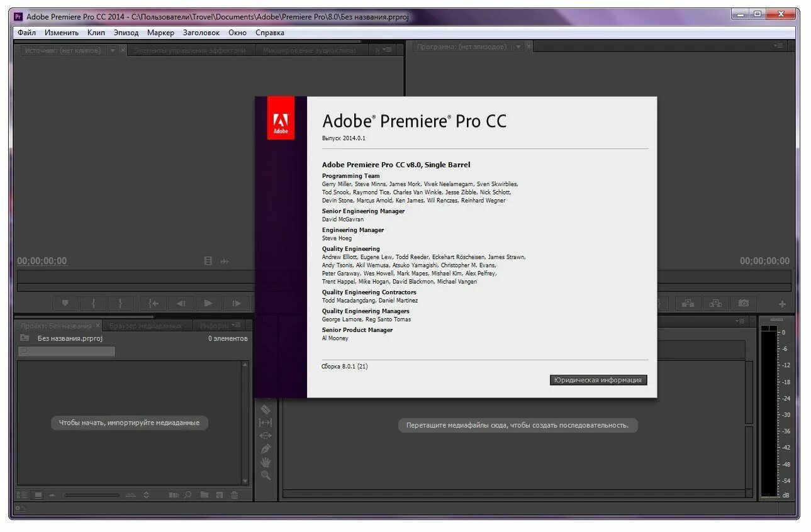Click the New Item icon

coord(220,495)
